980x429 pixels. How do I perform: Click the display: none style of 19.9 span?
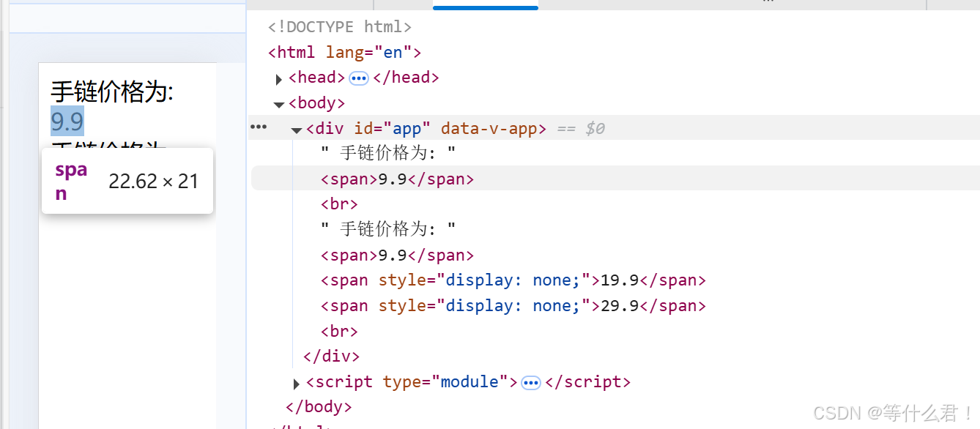513,280
